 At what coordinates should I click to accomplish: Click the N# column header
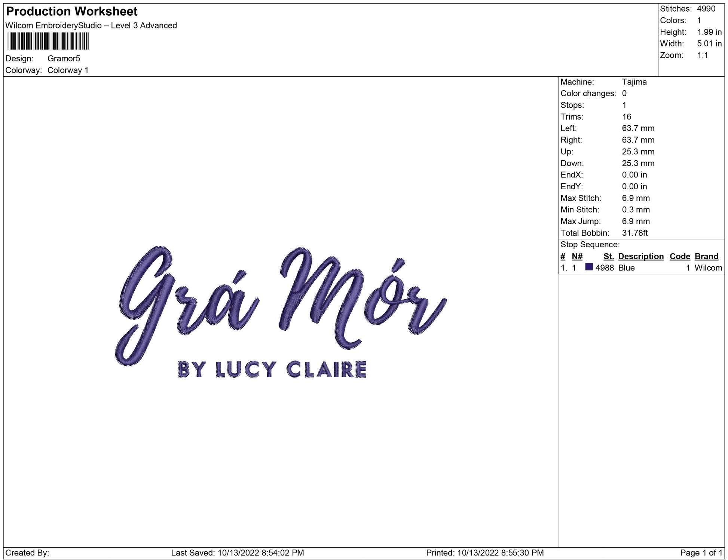(577, 256)
